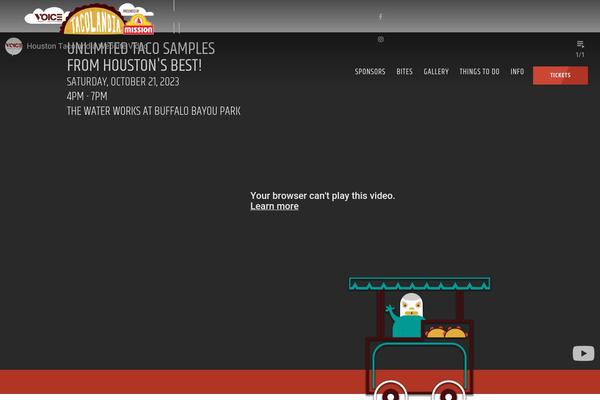Click the '1/1' playlist counter
The image size is (600, 400).
(x=580, y=55)
